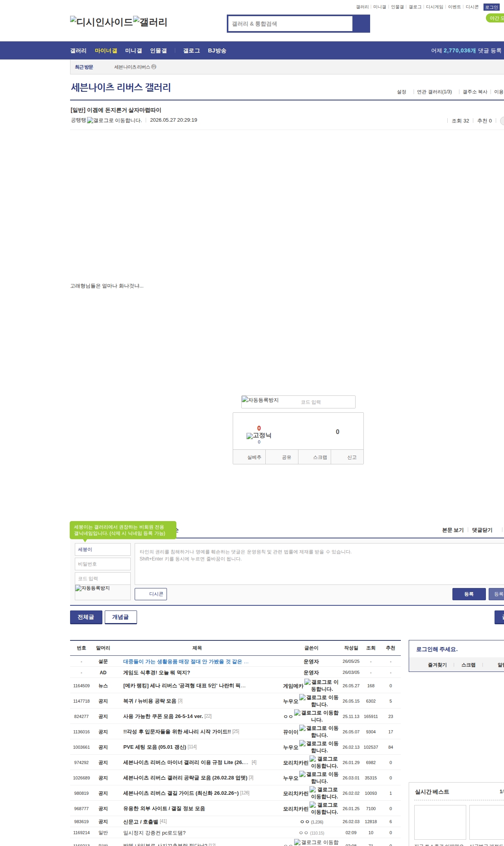
Task: Focus the 코드 입력 field above the vote box
Action: [x=326, y=402]
